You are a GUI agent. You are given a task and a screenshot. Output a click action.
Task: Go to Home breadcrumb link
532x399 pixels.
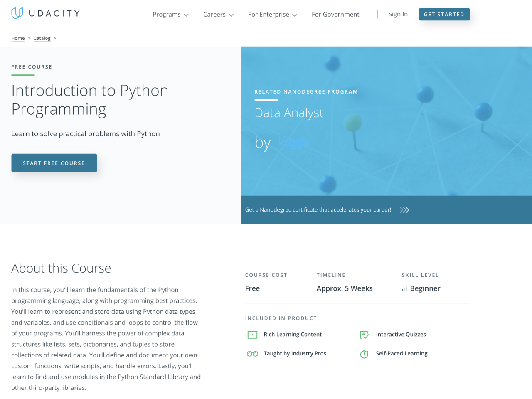point(18,38)
